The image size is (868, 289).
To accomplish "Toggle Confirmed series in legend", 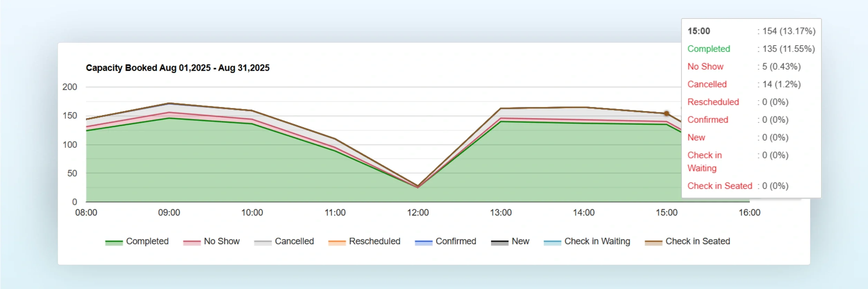I will tap(445, 241).
